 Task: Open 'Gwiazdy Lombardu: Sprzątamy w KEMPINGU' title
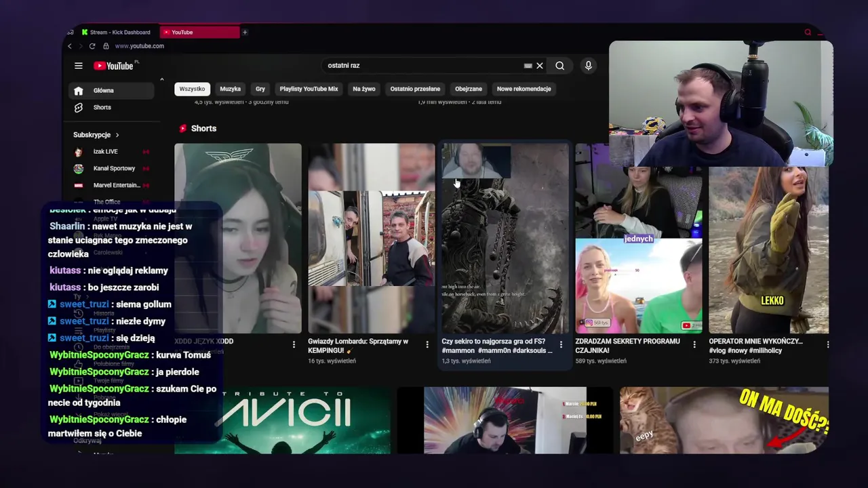pyautogui.click(x=358, y=346)
